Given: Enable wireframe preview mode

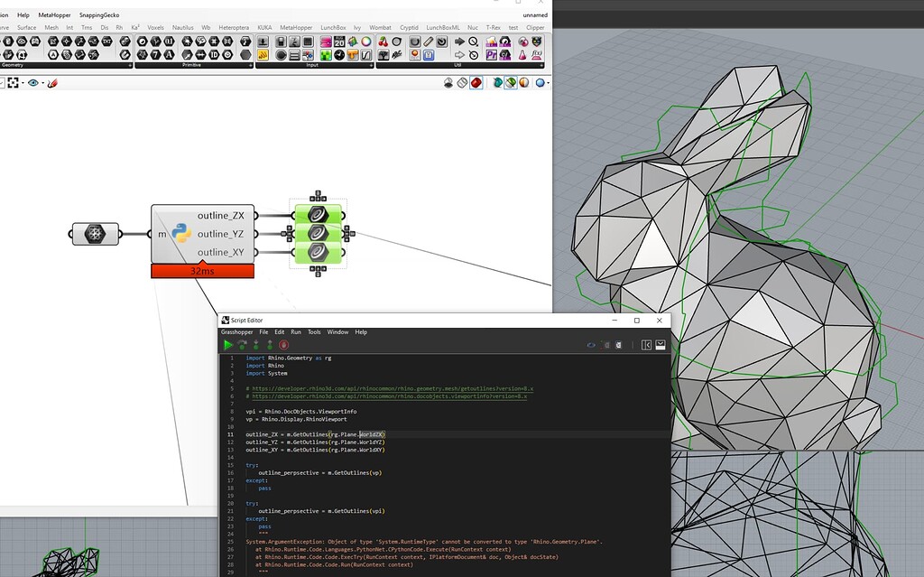Looking at the screenshot, I should [x=462, y=82].
